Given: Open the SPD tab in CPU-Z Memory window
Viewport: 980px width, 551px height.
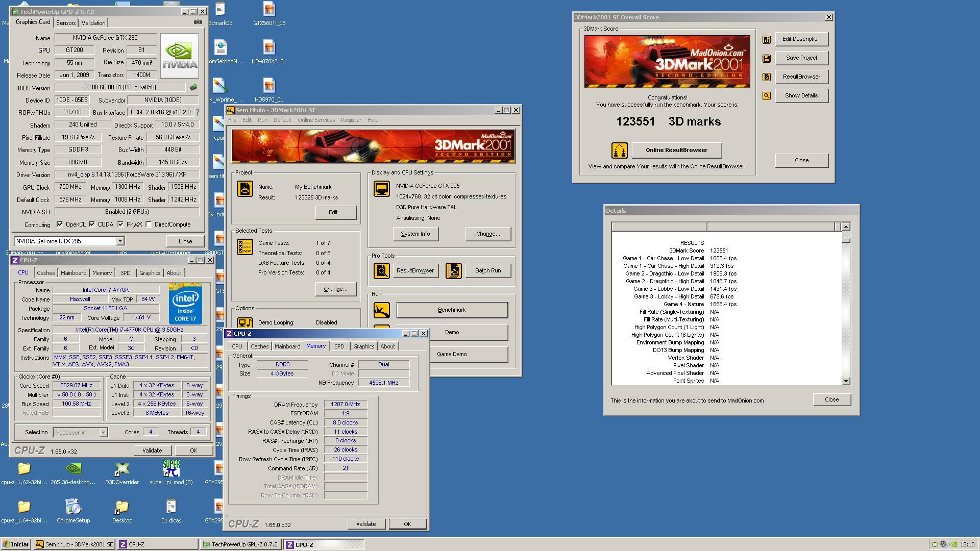Looking at the screenshot, I should tap(339, 346).
